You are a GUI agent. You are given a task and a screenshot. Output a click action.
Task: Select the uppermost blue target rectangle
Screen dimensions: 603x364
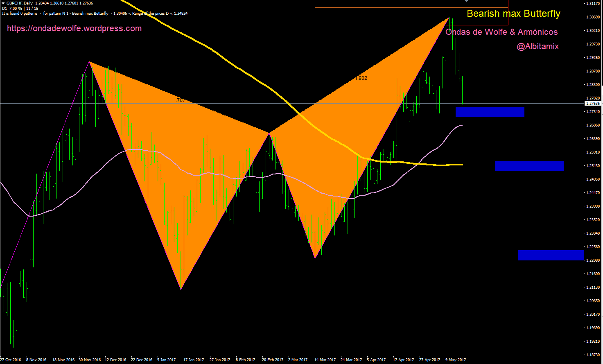(490, 112)
